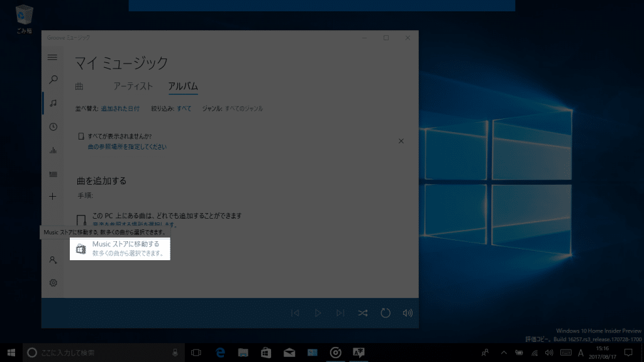The image size is (644, 362).
Task: Open Playlists list icon in sidebar
Action: tap(53, 174)
